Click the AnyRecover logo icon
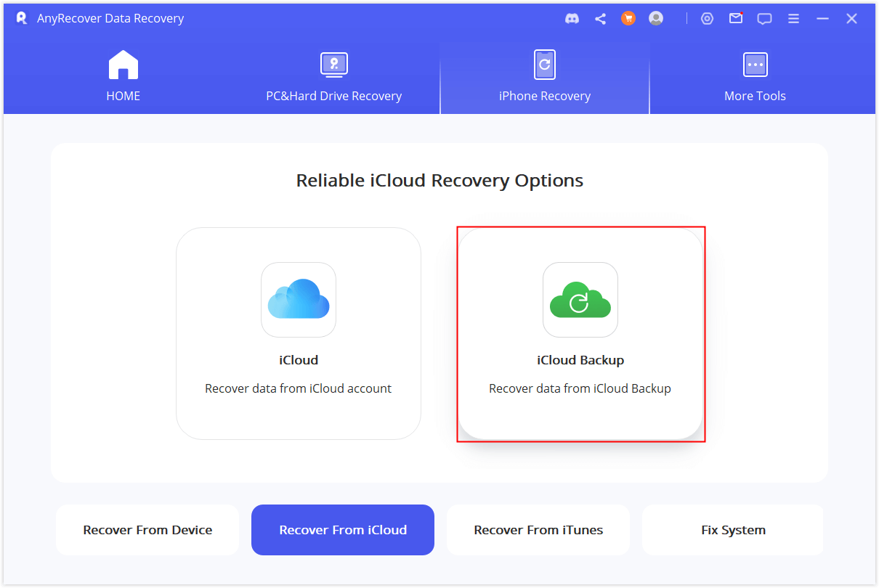 pos(21,19)
